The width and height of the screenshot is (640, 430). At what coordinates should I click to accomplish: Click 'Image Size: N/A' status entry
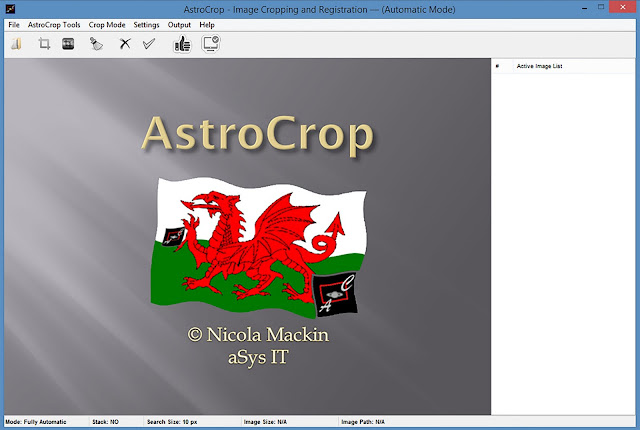click(x=265, y=422)
